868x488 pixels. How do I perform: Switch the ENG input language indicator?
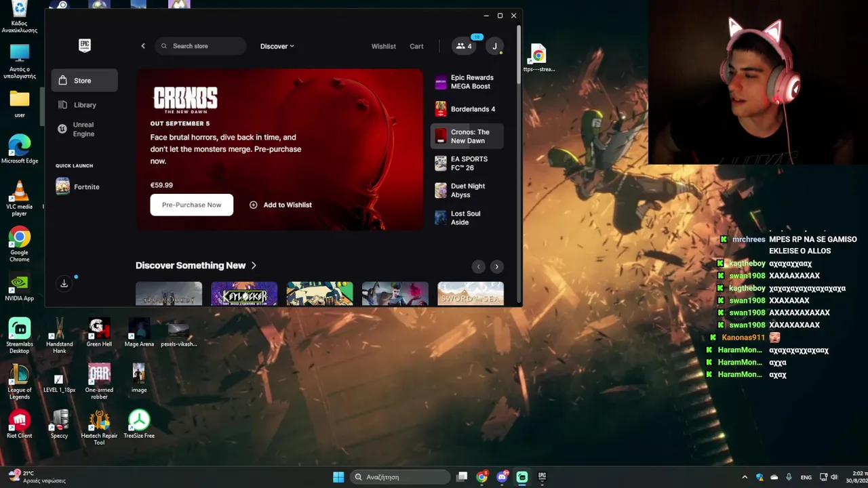tap(806, 477)
